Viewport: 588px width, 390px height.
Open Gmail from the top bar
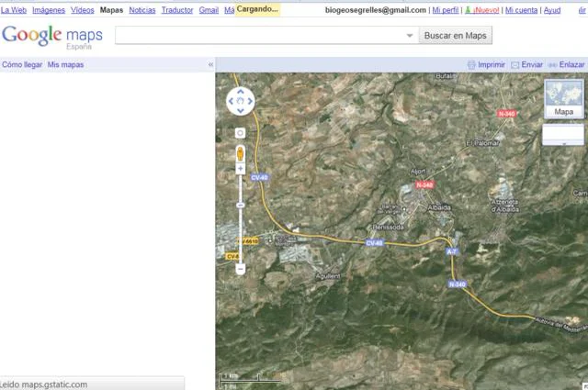click(x=209, y=10)
